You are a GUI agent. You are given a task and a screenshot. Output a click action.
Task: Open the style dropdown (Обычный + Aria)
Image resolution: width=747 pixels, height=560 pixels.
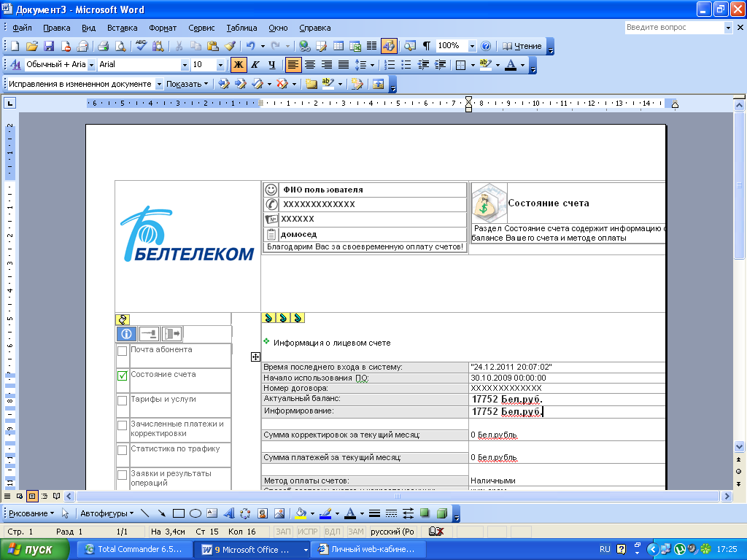click(91, 65)
